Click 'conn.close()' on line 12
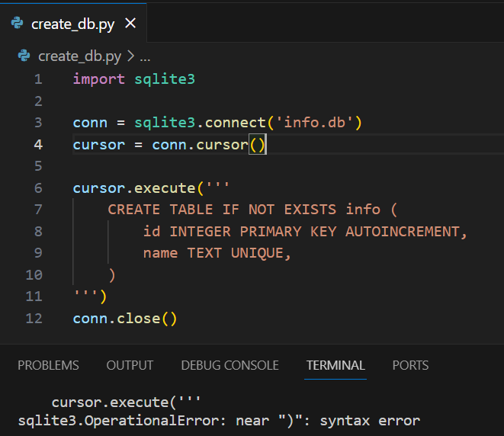Image resolution: width=504 pixels, height=436 pixels. pos(125,319)
